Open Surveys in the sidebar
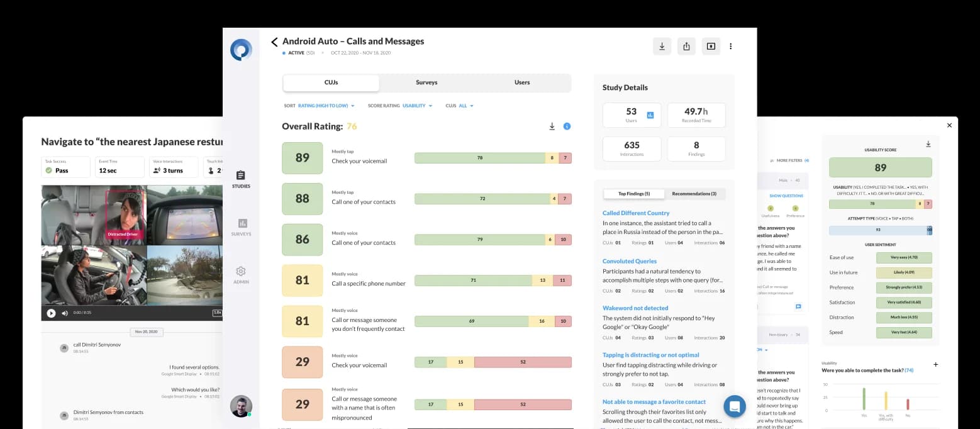The image size is (980, 429). 241,227
